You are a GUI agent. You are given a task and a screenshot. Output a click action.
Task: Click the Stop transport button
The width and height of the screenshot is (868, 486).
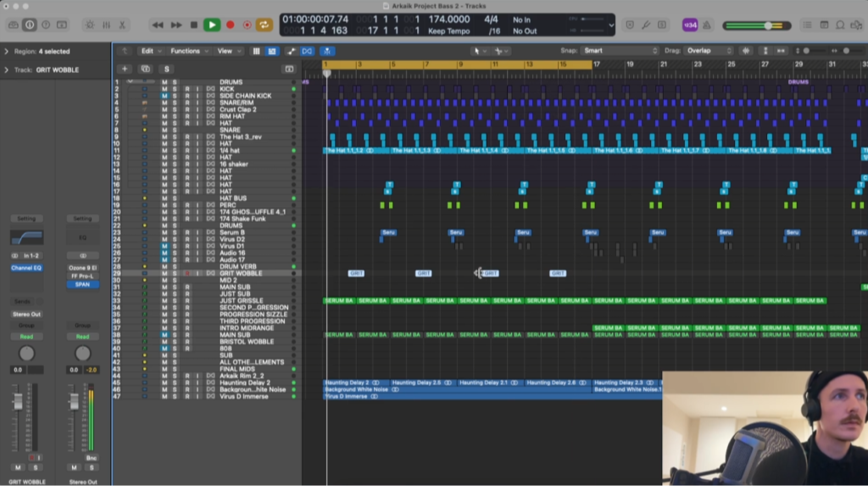194,25
